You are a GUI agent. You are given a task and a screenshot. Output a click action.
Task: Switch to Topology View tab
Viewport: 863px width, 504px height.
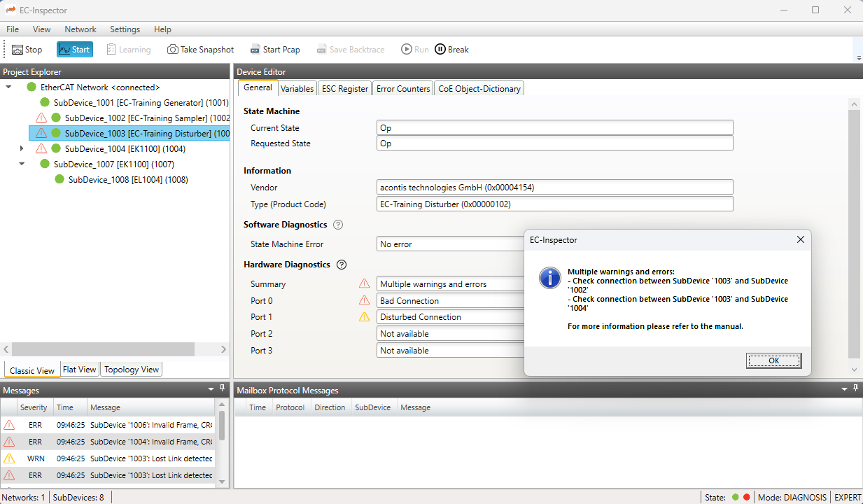132,370
